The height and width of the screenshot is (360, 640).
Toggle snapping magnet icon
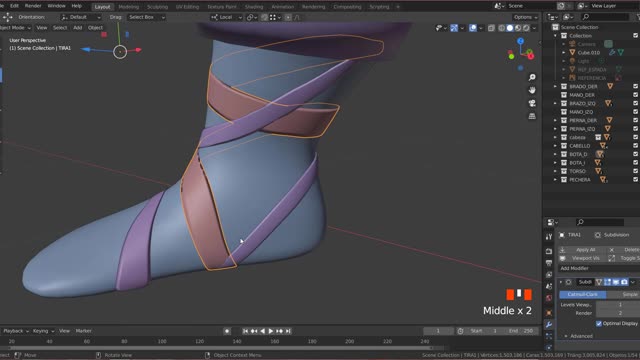tap(264, 17)
